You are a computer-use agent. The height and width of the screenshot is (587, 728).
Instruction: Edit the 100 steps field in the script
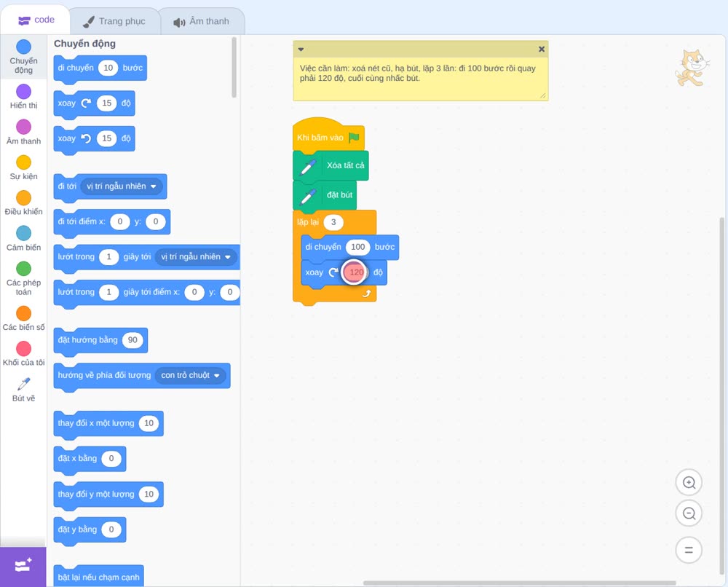coord(358,247)
